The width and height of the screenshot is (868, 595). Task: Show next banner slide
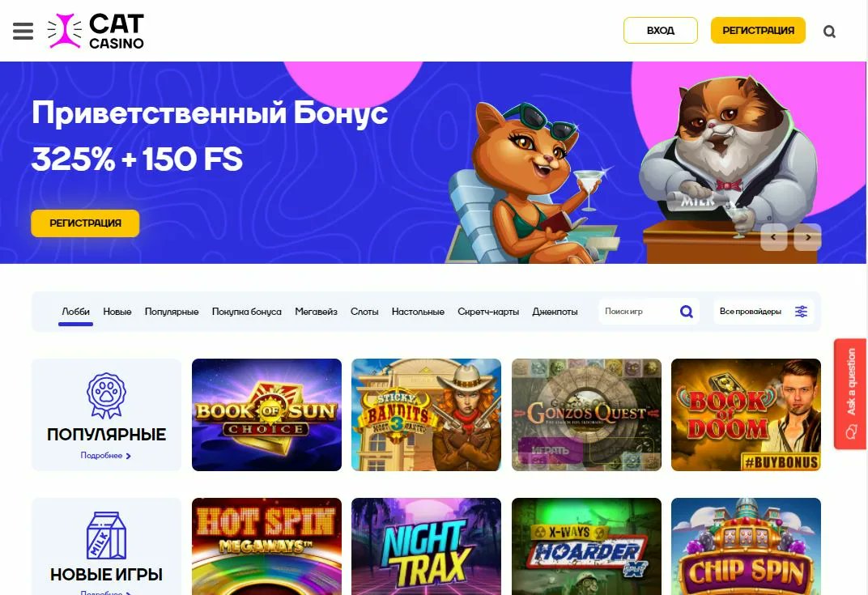[807, 237]
